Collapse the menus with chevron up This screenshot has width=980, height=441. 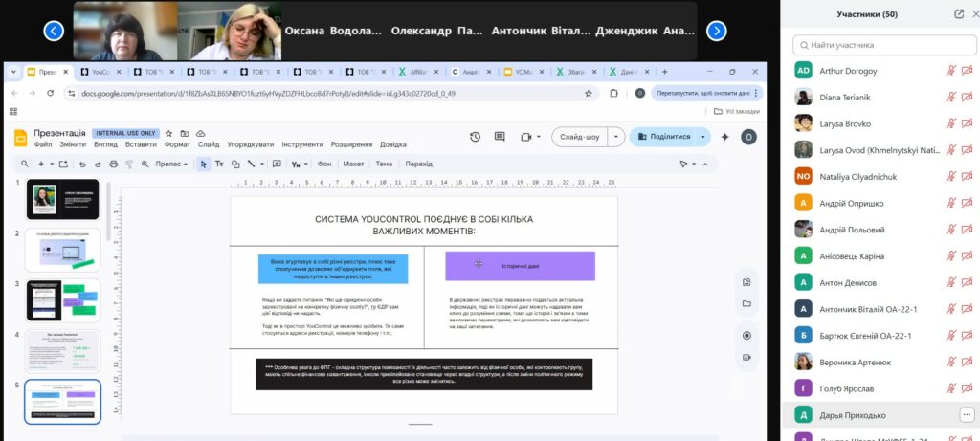705,164
